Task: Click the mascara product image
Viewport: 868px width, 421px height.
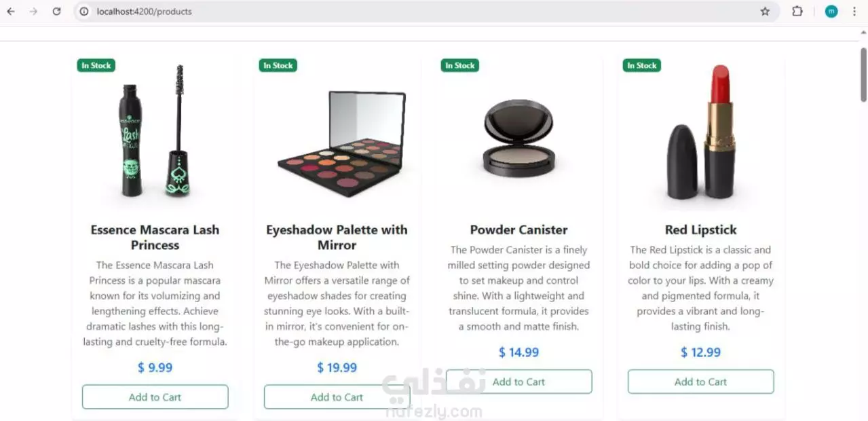Action: [155, 131]
